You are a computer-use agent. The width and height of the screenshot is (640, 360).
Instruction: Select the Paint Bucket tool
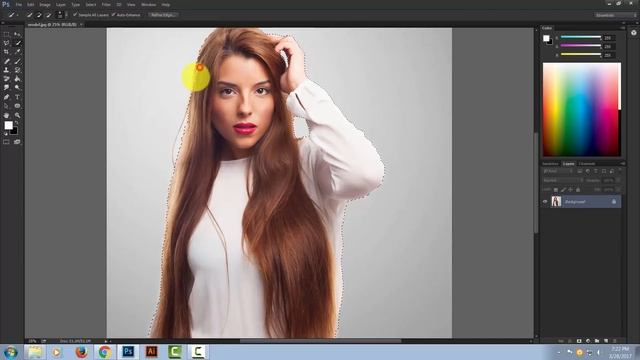[17, 79]
